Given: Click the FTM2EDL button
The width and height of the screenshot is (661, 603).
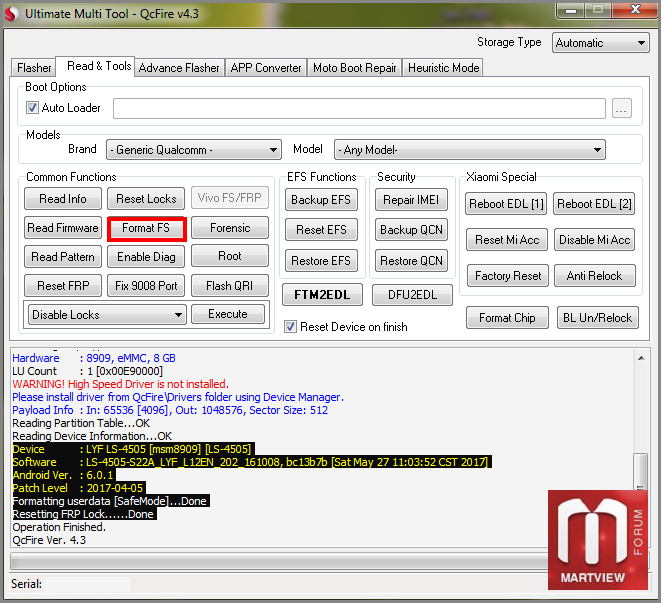Looking at the screenshot, I should click(x=322, y=294).
